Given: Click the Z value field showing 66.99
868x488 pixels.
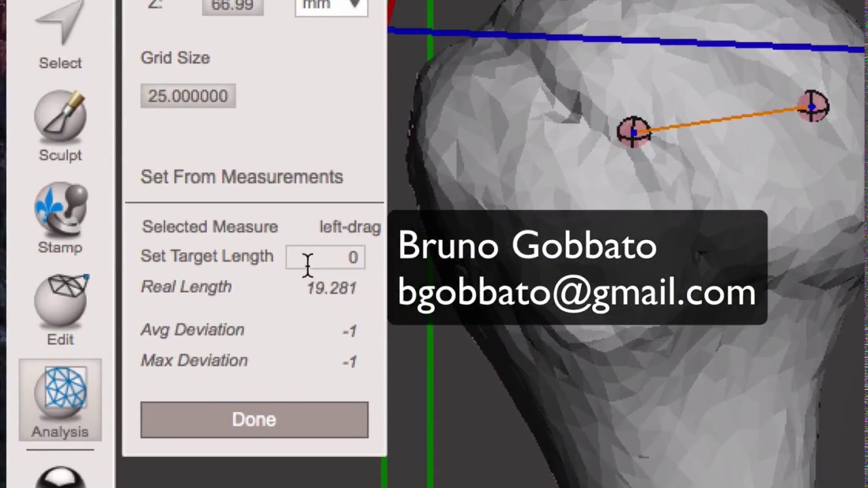Looking at the screenshot, I should click(x=233, y=7).
